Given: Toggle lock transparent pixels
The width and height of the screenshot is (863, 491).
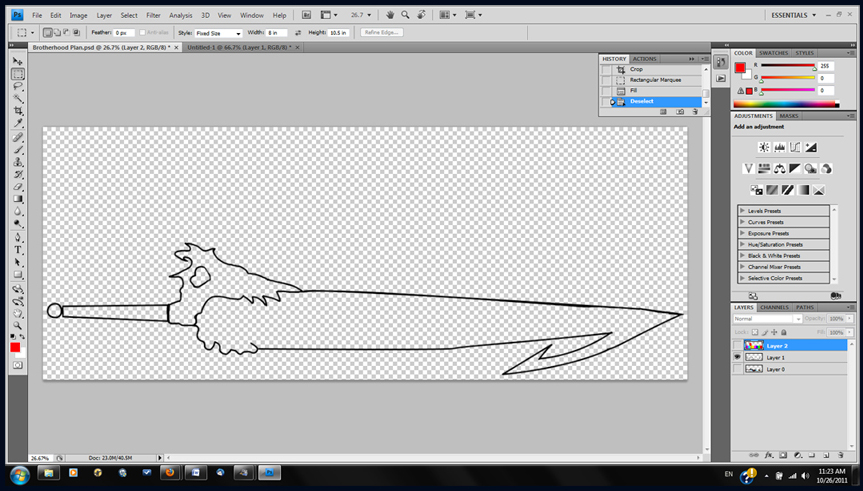Looking at the screenshot, I should pos(755,332).
